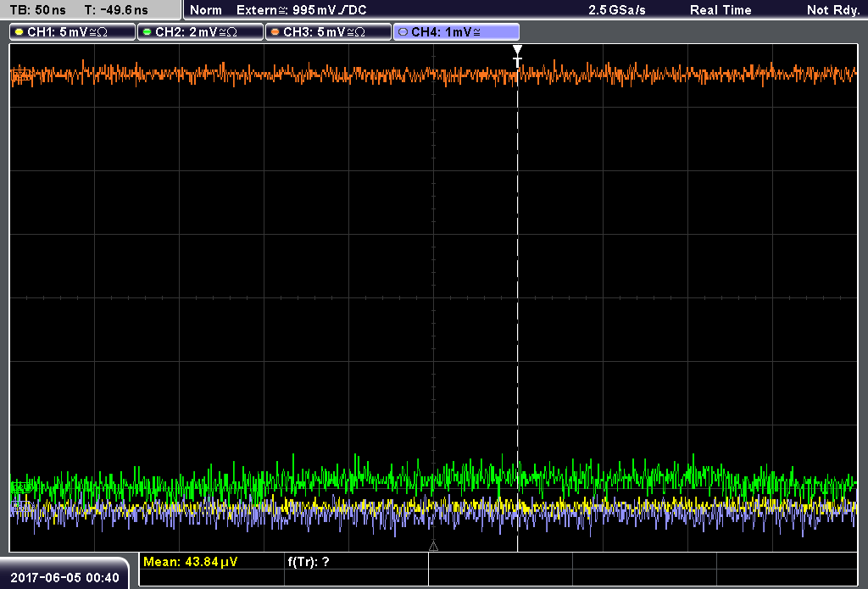Click the CH2 ground level marker at left edge
This screenshot has height=589, width=868.
(x=21, y=487)
